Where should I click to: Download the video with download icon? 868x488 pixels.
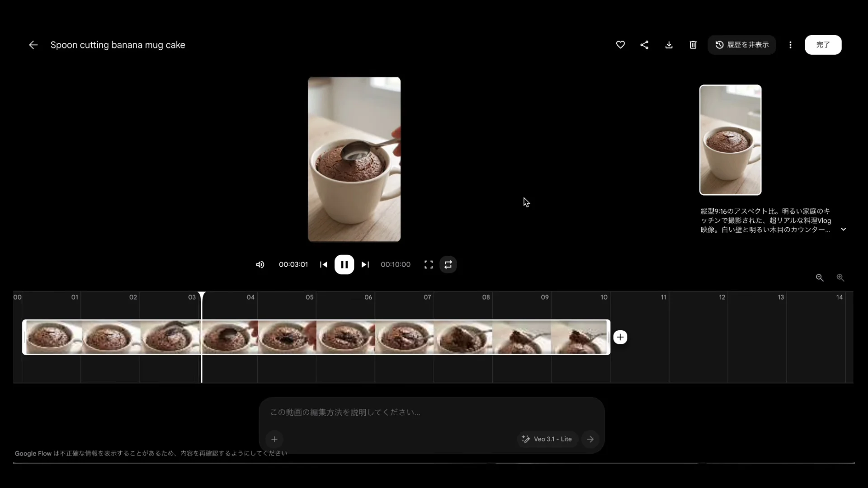pyautogui.click(x=669, y=45)
